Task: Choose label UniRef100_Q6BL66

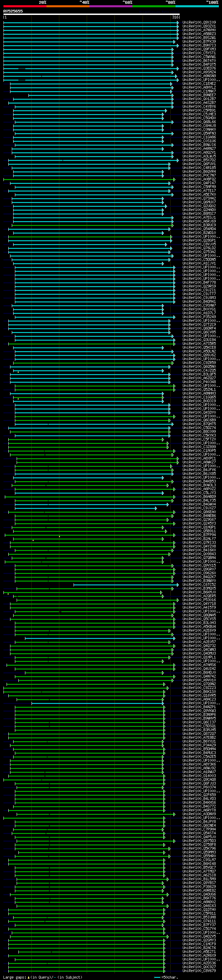Action: pyautogui.click(x=199, y=122)
